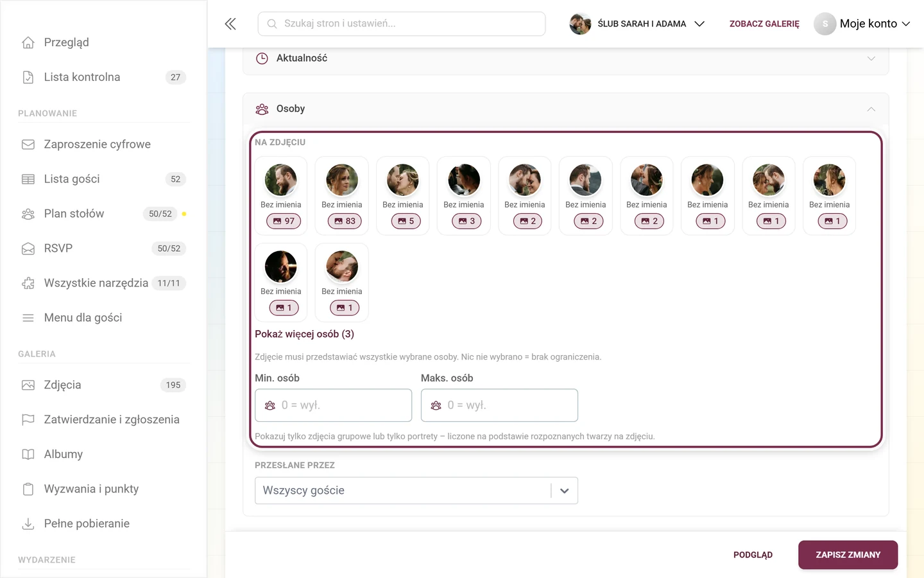The width and height of the screenshot is (924, 578).
Task: Click the Osoby group icon
Action: tap(262, 109)
